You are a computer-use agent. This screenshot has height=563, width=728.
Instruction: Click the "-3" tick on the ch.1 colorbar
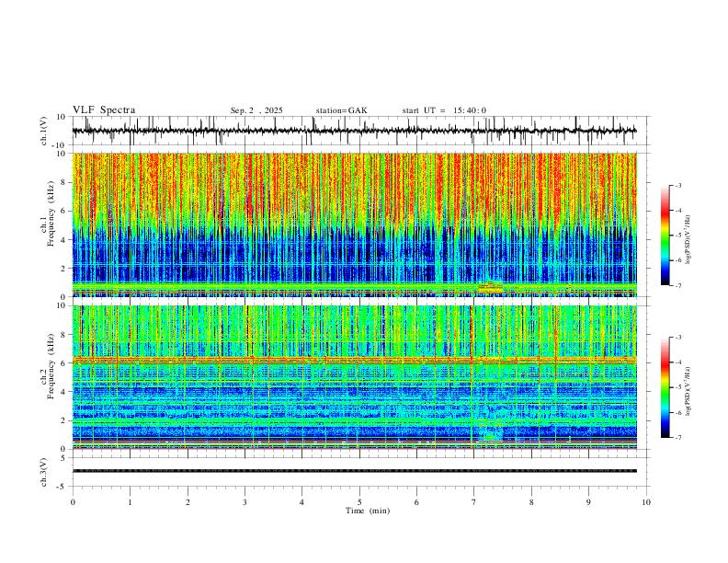(677, 185)
